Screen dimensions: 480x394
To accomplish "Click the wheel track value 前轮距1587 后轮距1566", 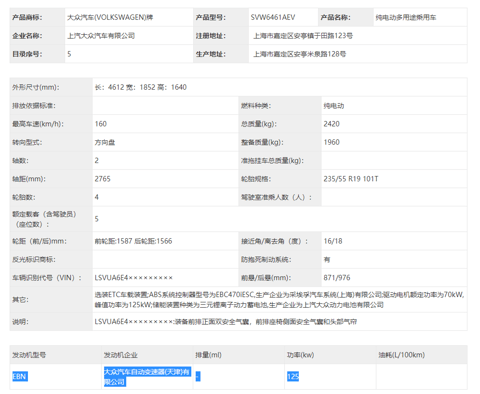I will point(133,241).
